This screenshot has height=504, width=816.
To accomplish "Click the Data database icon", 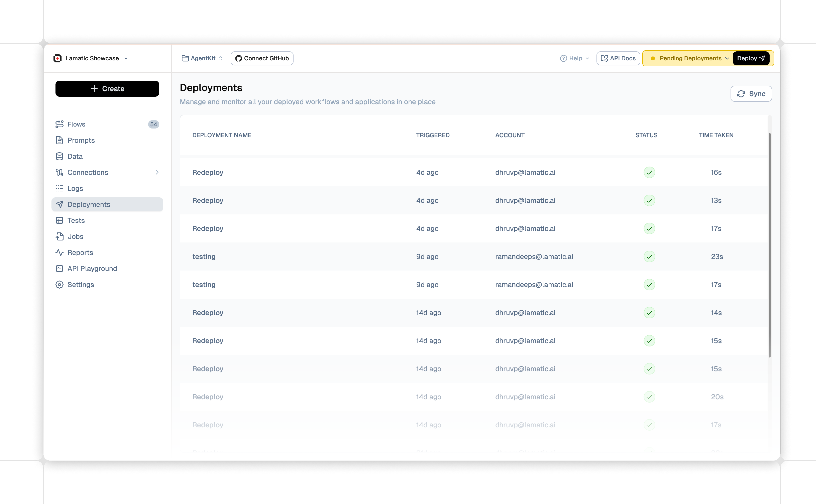I will point(60,156).
